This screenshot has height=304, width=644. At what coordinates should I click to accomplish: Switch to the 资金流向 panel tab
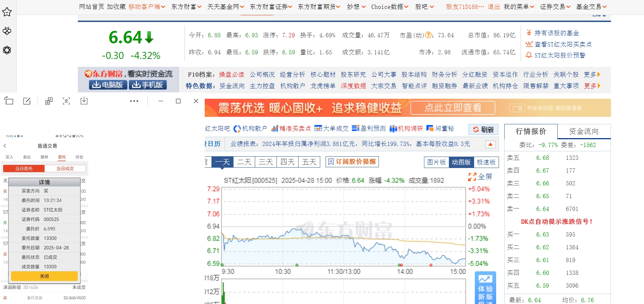(584, 131)
